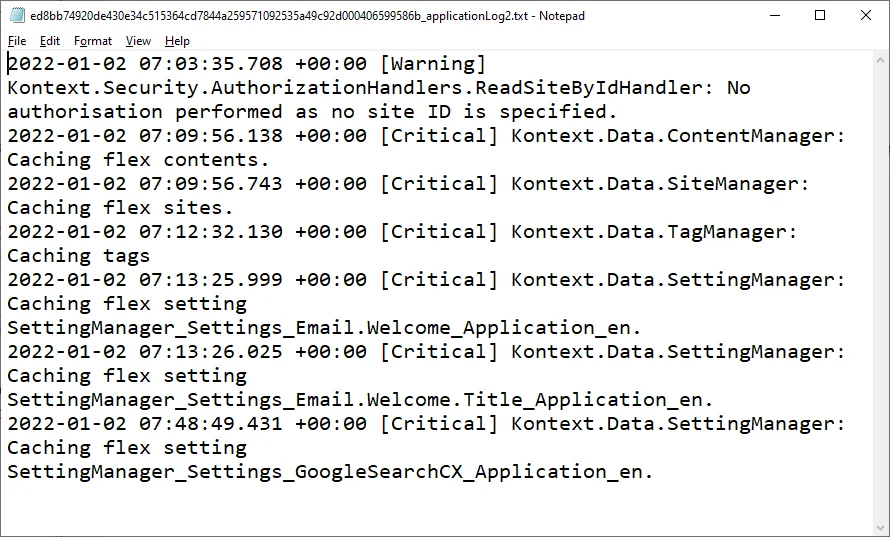The height and width of the screenshot is (537, 890).
Task: Click the Notepad icon in the title bar
Action: point(16,16)
